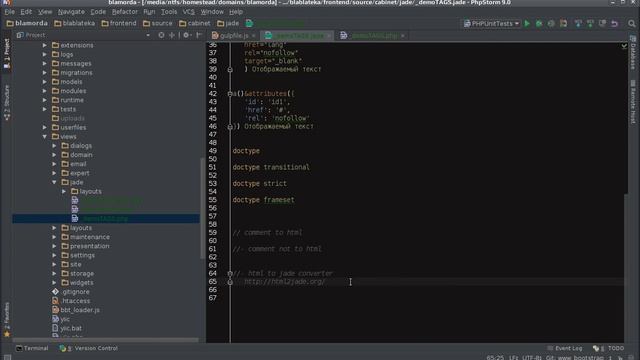Screen dimensions: 640x360
Task: Open the Terminal tool window
Action: pyautogui.click(x=32, y=348)
